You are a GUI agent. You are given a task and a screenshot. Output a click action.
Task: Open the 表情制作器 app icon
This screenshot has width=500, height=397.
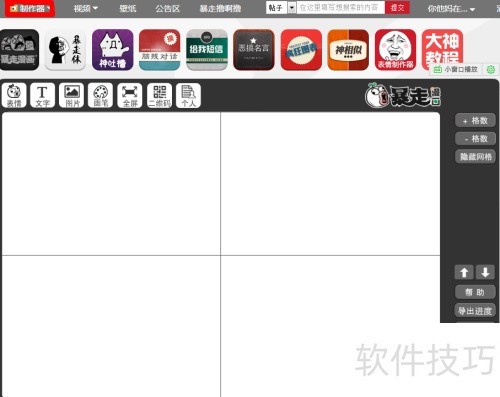click(x=395, y=50)
